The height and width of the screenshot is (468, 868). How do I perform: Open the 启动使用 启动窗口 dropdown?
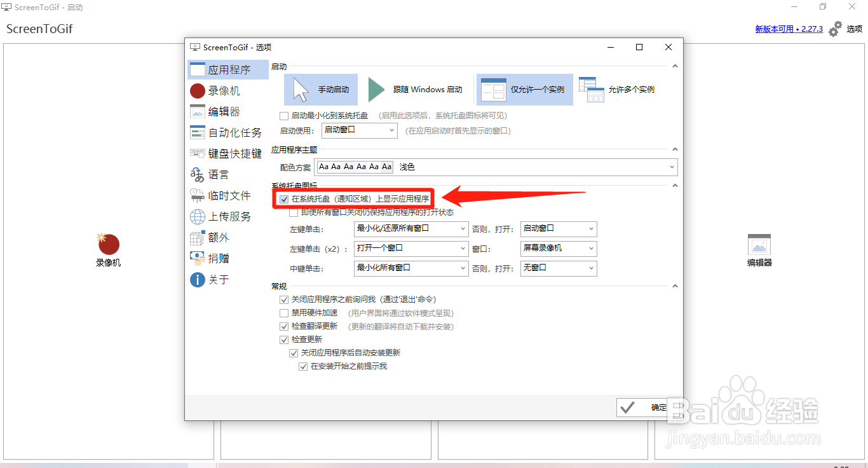pyautogui.click(x=359, y=130)
